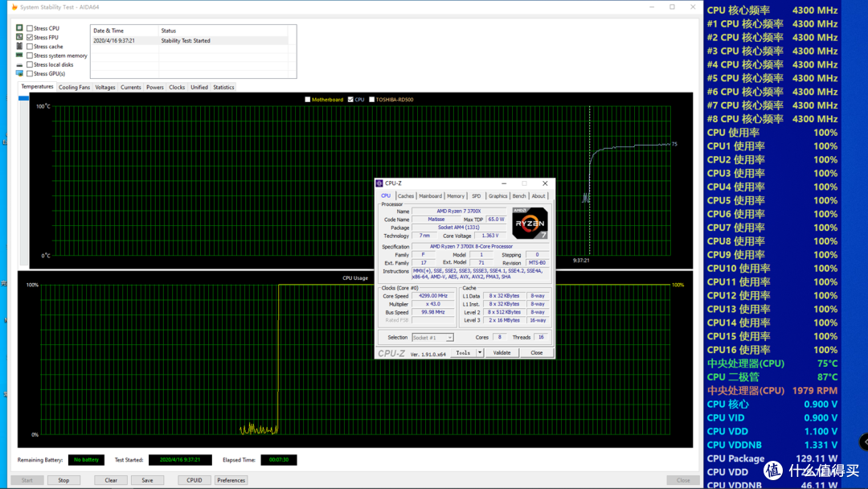
Task: Toggle Motherboard temperature graph checkbox
Action: pos(308,100)
